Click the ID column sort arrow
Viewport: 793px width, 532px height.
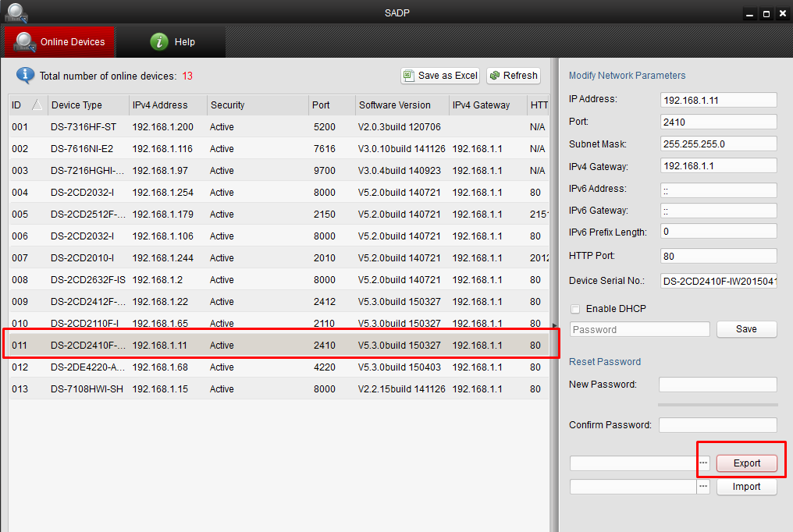click(37, 105)
